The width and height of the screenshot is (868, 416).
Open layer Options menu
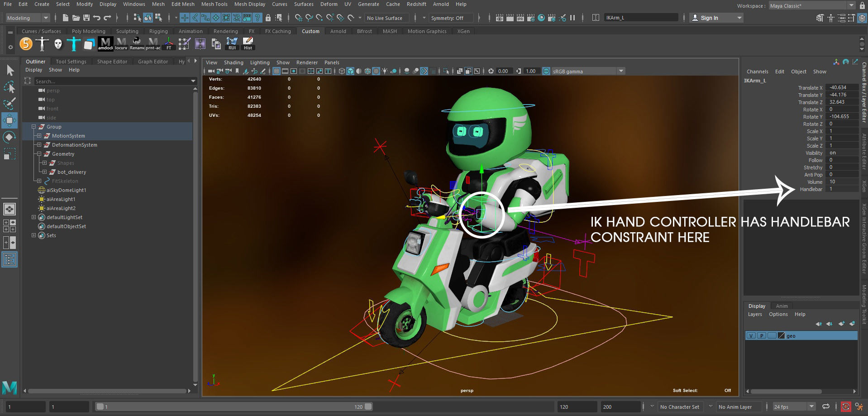(778, 314)
